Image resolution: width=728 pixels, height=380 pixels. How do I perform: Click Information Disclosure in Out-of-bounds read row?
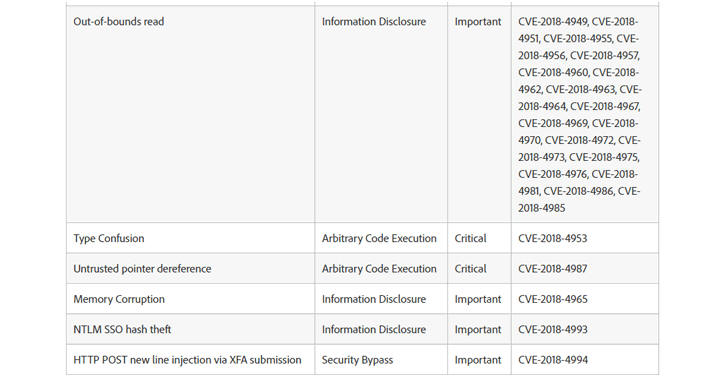pos(374,21)
